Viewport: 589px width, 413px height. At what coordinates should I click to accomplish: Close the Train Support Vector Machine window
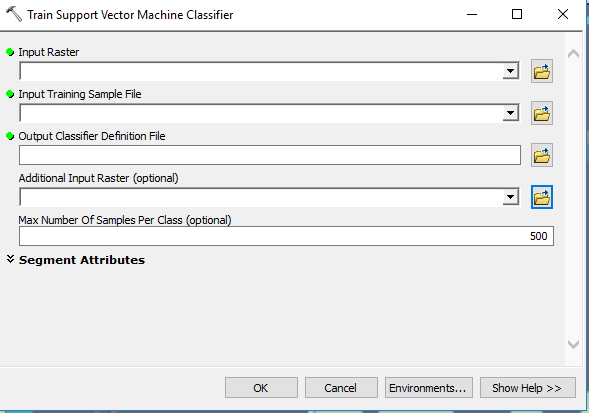tap(563, 14)
